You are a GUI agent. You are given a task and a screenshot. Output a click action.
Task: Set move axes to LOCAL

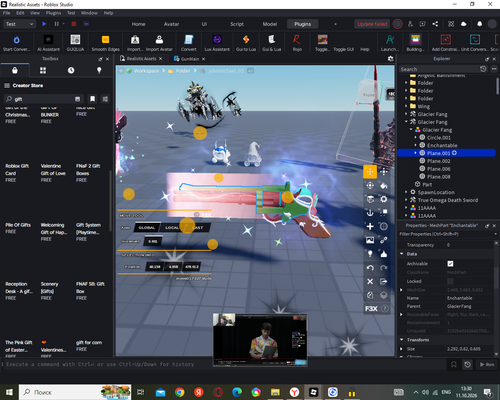[x=172, y=228]
